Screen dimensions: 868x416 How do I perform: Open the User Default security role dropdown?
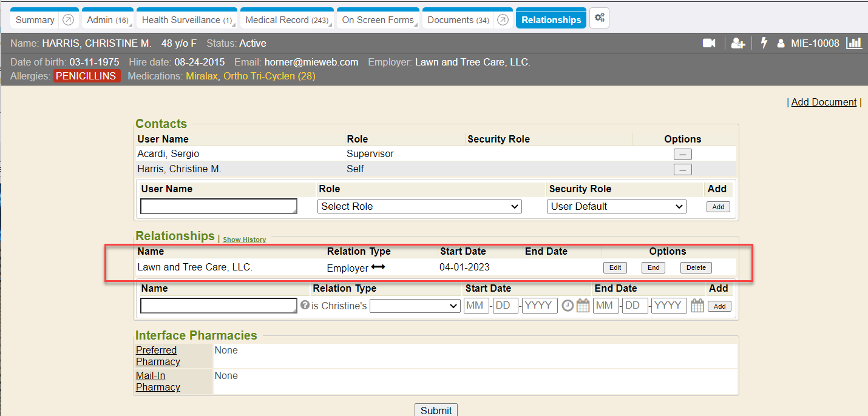tap(616, 207)
